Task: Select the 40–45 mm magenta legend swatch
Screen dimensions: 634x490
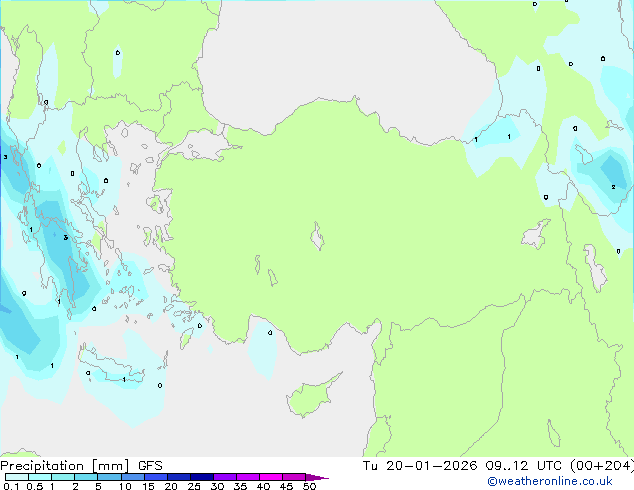Action: (271, 477)
